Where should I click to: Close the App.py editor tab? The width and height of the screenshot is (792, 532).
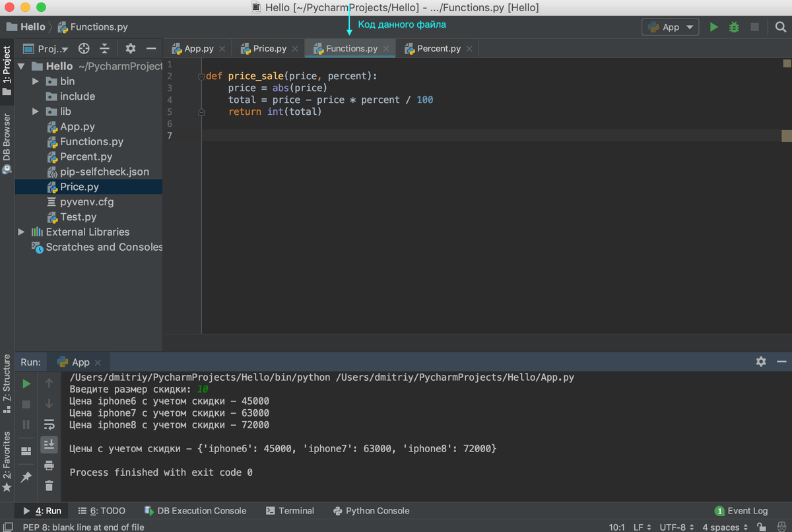pos(222,49)
